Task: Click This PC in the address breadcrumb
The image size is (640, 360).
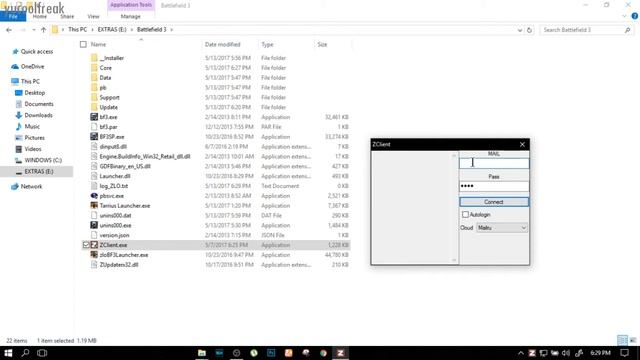Action: pos(78,30)
